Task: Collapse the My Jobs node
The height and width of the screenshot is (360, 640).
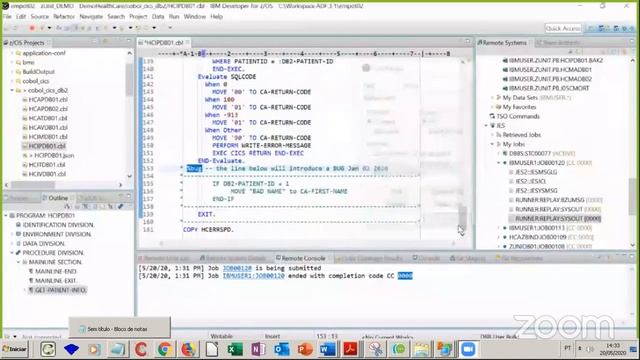Action: 492,144
